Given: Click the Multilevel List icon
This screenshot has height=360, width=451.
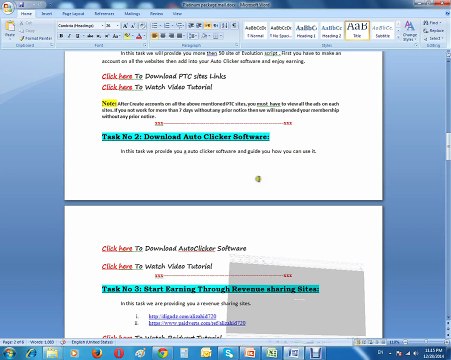Looking at the screenshot, I should [180, 26].
